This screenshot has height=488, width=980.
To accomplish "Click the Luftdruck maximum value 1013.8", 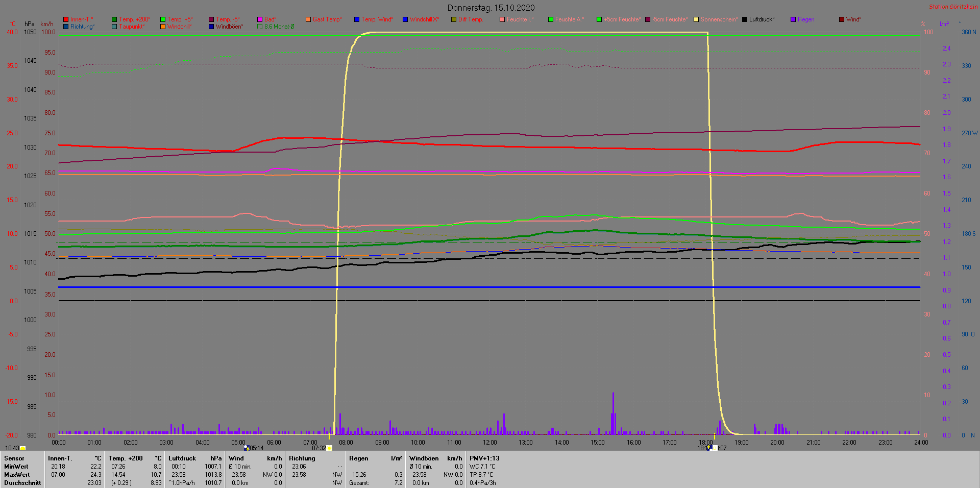I will [213, 475].
